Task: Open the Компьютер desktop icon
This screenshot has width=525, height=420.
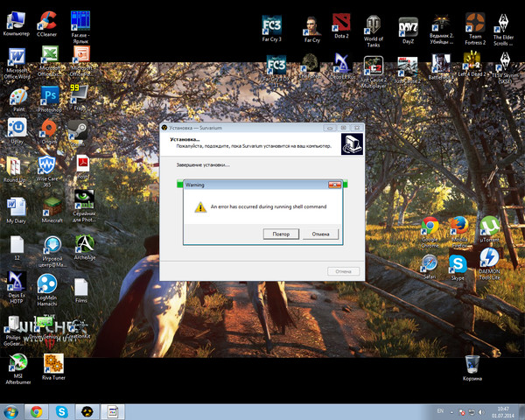Action: click(17, 24)
